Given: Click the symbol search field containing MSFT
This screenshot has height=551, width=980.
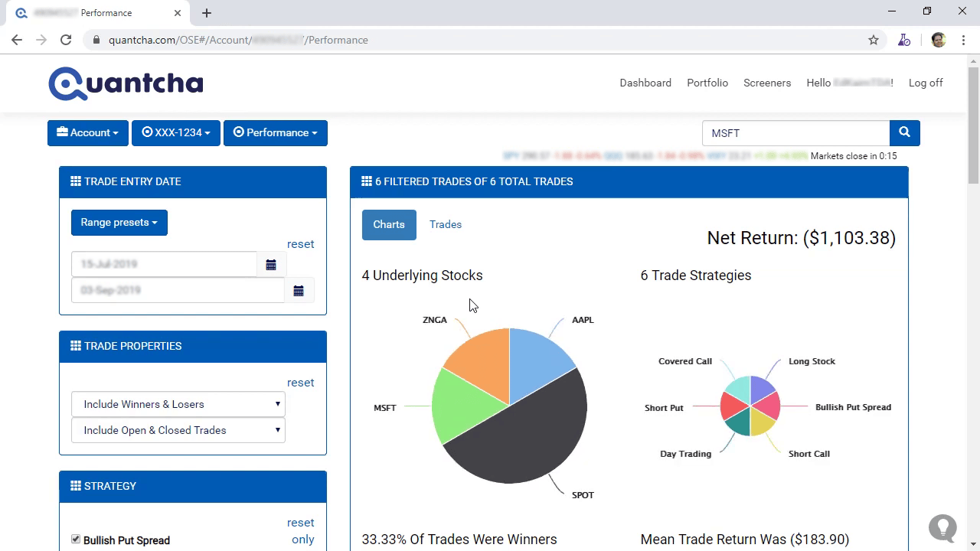Looking at the screenshot, I should (x=795, y=132).
